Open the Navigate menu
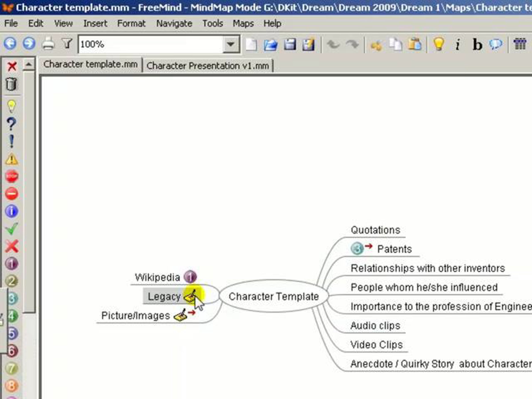Screen dimensions: 532x399 [174, 23]
